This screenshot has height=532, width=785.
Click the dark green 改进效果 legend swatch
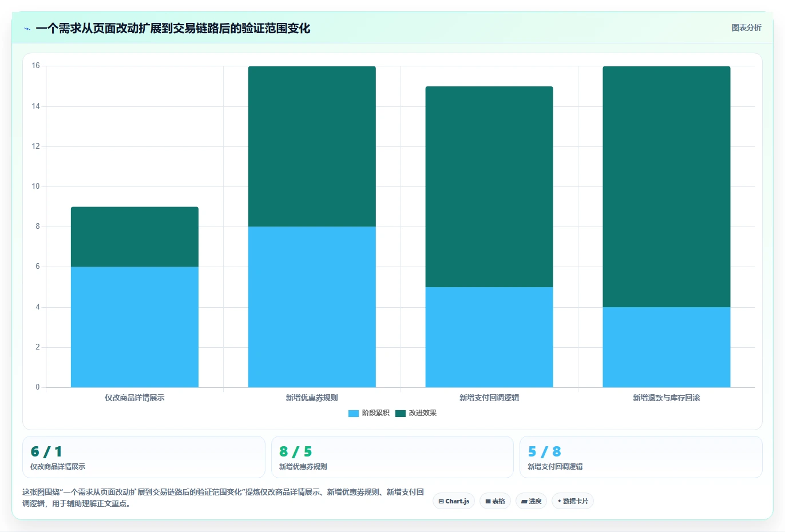tap(401, 414)
